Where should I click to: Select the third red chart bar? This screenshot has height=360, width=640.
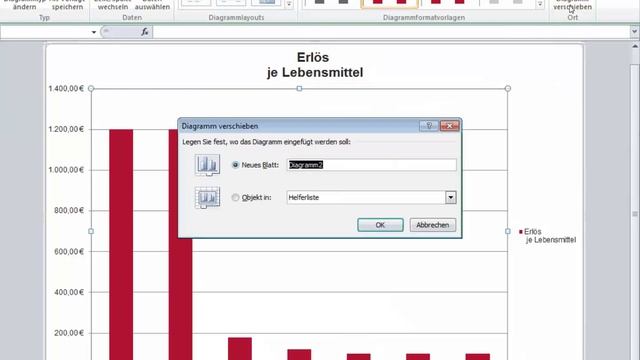coord(240,349)
